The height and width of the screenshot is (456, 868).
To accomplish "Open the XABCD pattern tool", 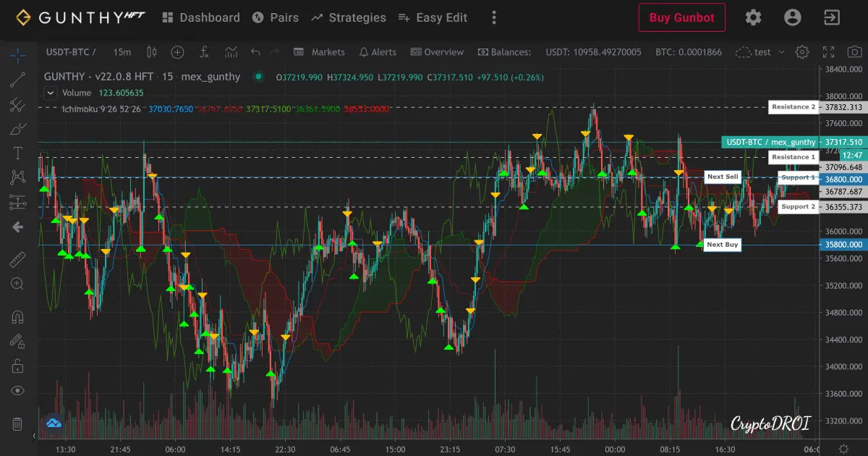I will 17,177.
